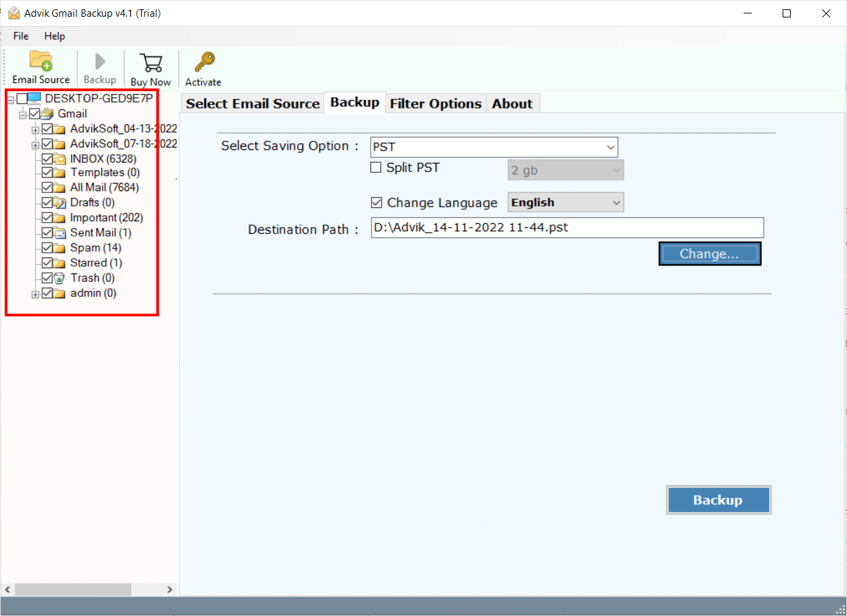Click the INBOX envelope folder icon
Image resolution: width=847 pixels, height=616 pixels.
click(60, 159)
